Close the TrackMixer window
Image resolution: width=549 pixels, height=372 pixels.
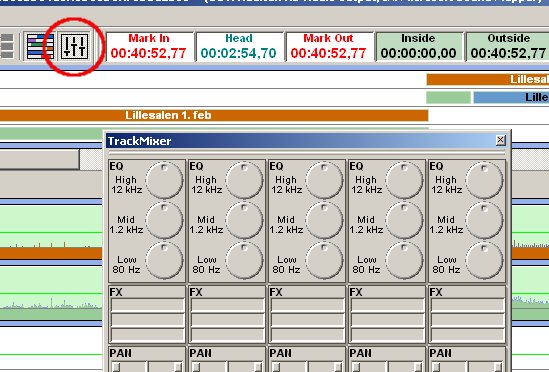[x=500, y=140]
